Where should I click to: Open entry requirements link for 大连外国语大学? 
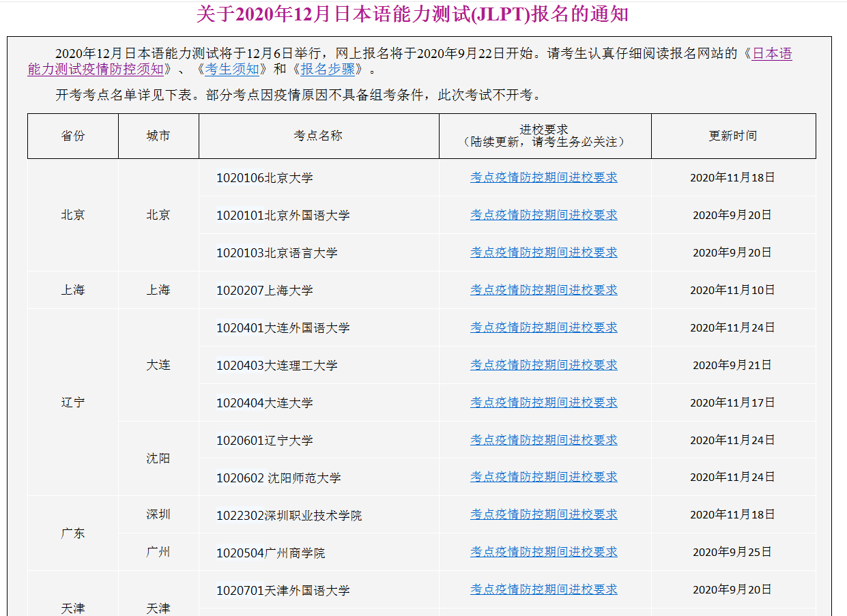[543, 327]
